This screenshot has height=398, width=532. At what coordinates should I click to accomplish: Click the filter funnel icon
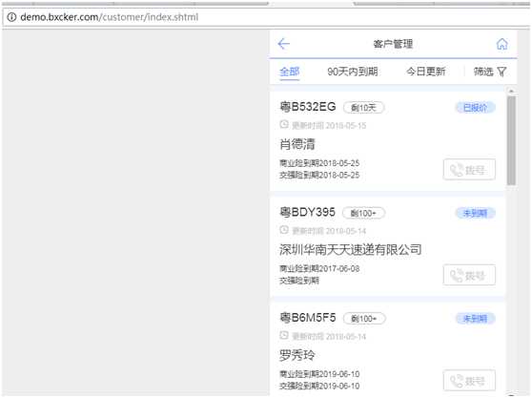(x=501, y=72)
